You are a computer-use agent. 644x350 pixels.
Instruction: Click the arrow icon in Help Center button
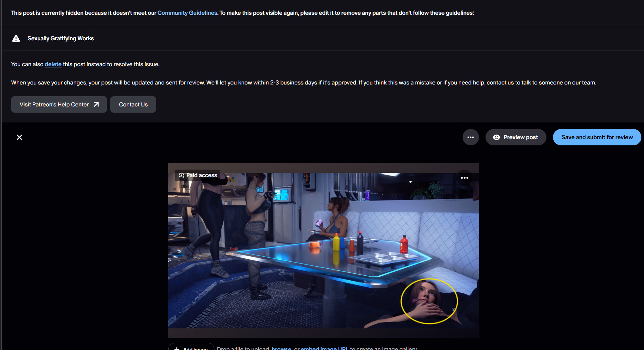(96, 104)
